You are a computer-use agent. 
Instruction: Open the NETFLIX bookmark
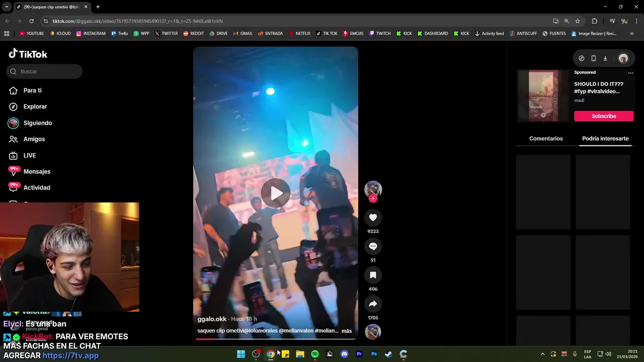(x=299, y=34)
